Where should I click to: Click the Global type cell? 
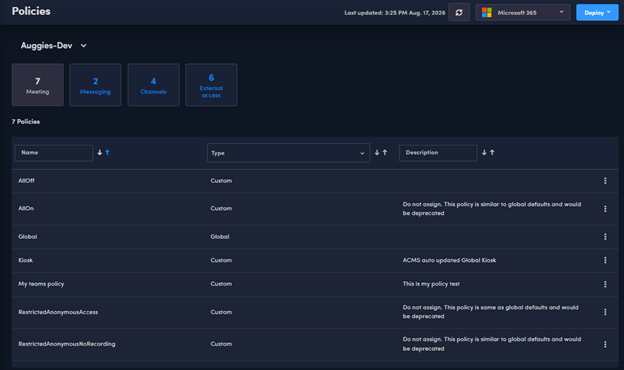pyautogui.click(x=220, y=237)
